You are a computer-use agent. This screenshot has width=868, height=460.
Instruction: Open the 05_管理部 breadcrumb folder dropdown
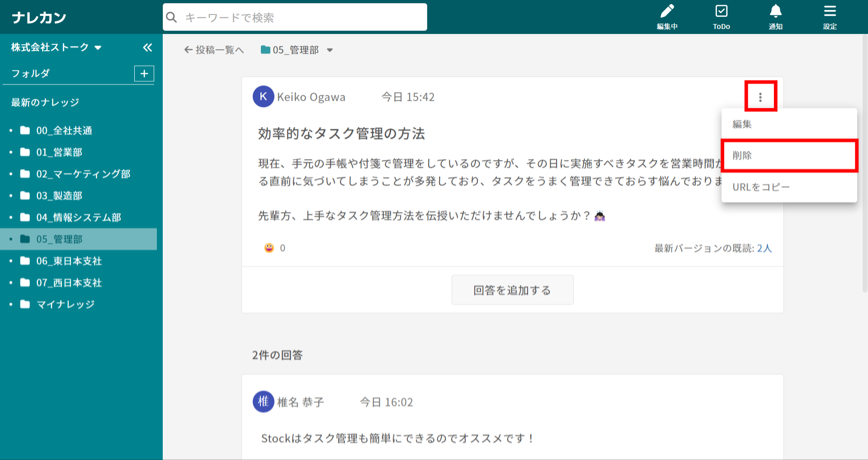(x=330, y=50)
